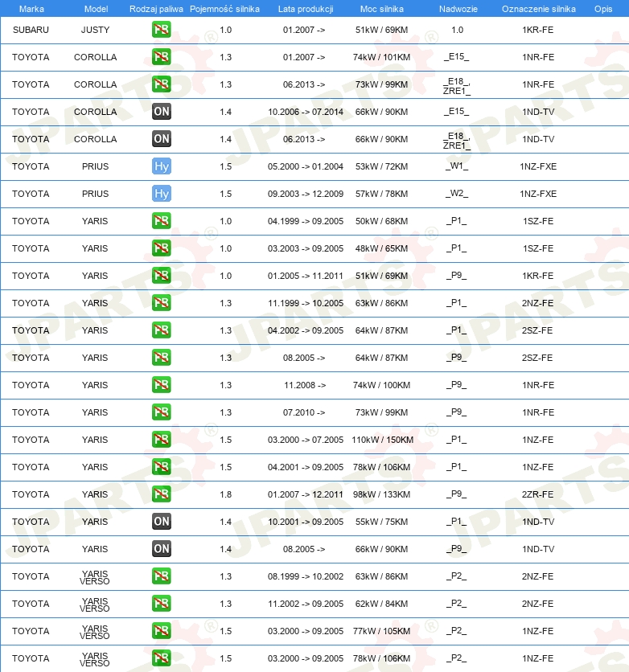Image resolution: width=629 pixels, height=672 pixels.
Task: Click the Marka column header
Action: pos(31,9)
